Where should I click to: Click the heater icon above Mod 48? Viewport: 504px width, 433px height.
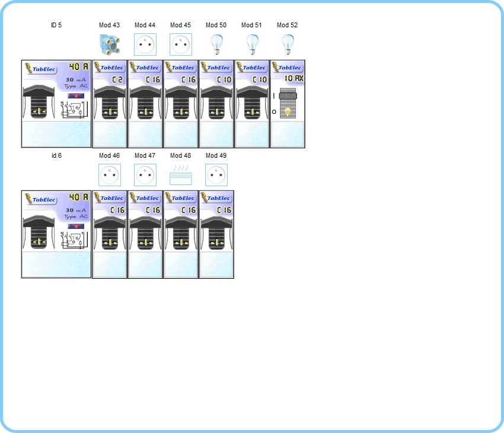181,175
